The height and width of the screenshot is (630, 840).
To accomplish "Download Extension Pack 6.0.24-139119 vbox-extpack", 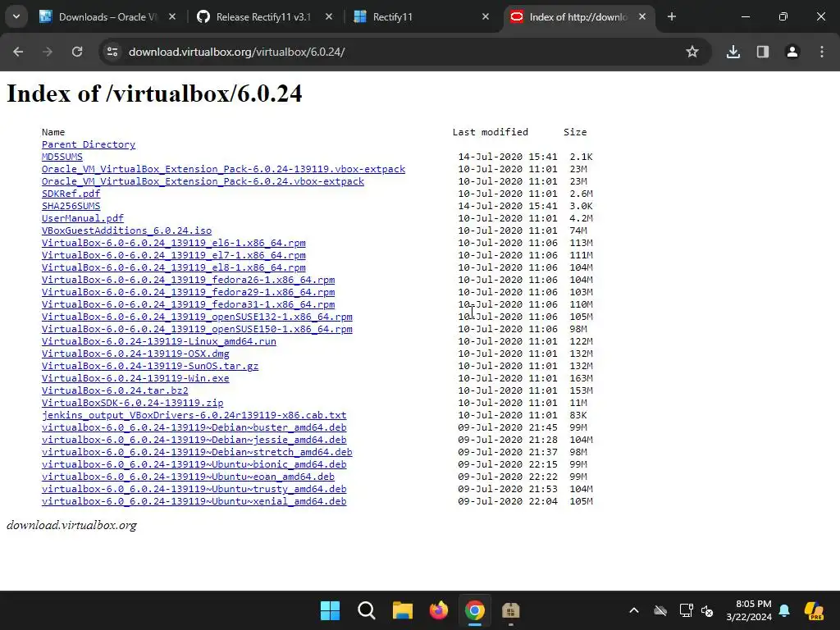I will [223, 169].
